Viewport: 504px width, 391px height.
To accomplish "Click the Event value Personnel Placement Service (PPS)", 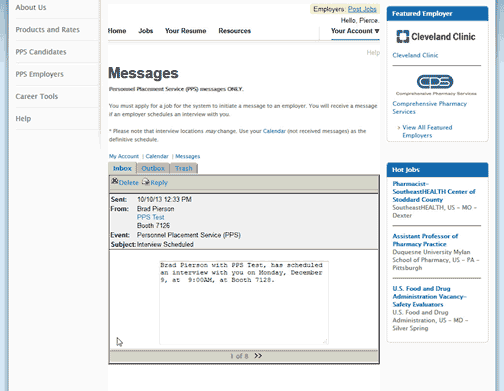I will (189, 235).
